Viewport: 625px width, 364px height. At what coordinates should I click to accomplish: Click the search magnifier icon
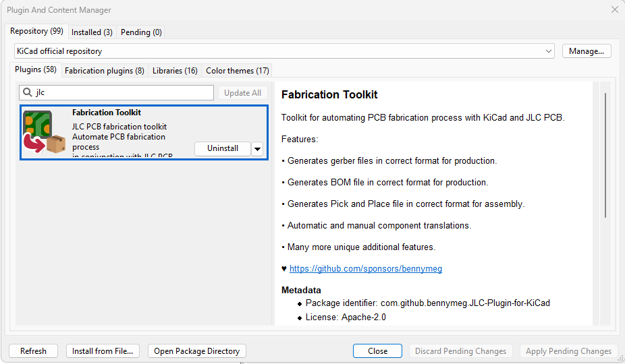(27, 93)
